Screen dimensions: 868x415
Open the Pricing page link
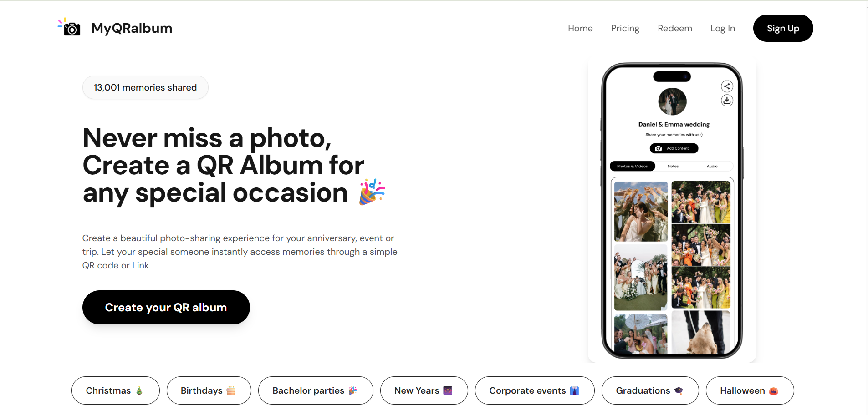pos(625,28)
